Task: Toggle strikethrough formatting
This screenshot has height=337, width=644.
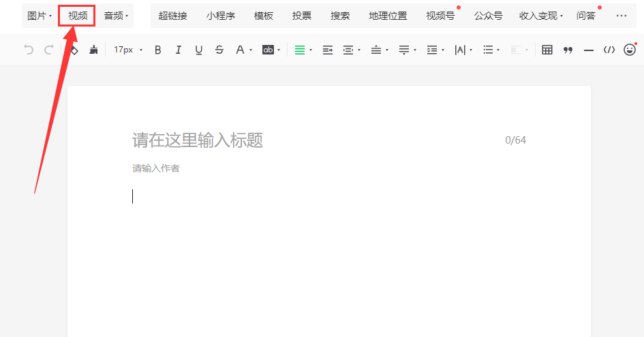Action: 219,50
